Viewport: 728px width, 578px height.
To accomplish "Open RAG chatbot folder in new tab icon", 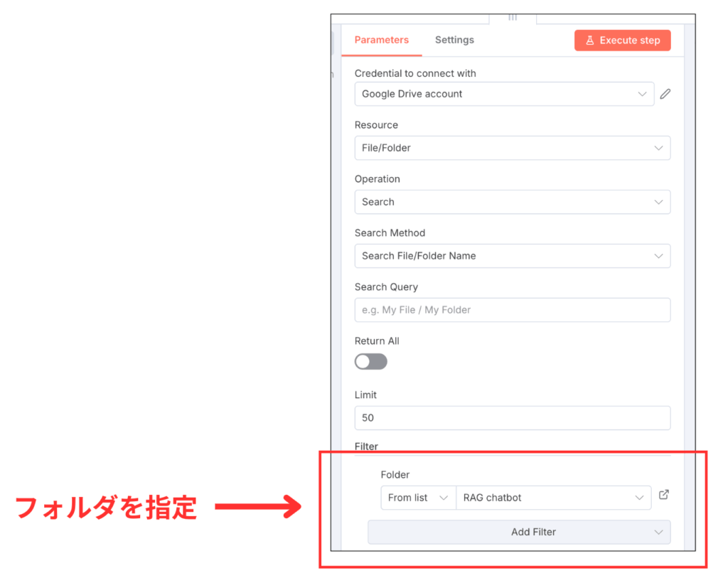I will click(663, 494).
